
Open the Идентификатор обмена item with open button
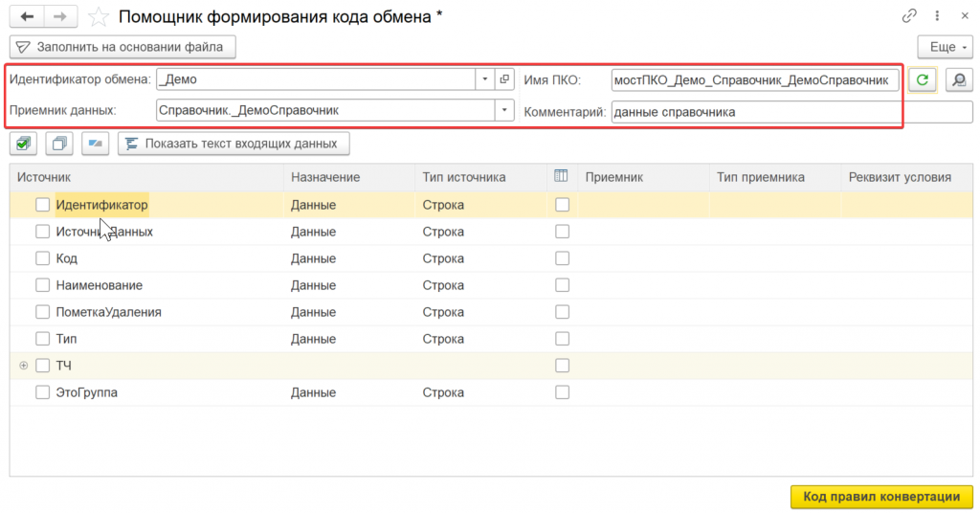[505, 79]
